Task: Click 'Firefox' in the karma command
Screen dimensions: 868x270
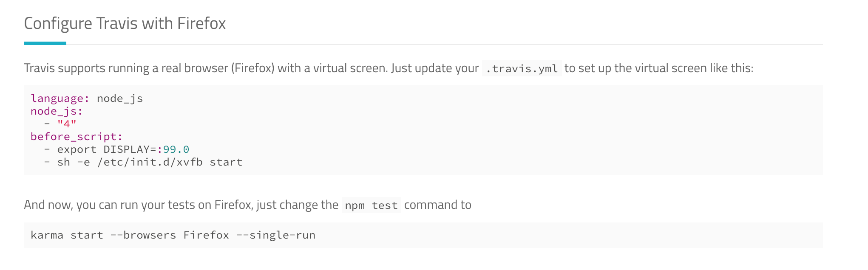Action: [x=206, y=235]
